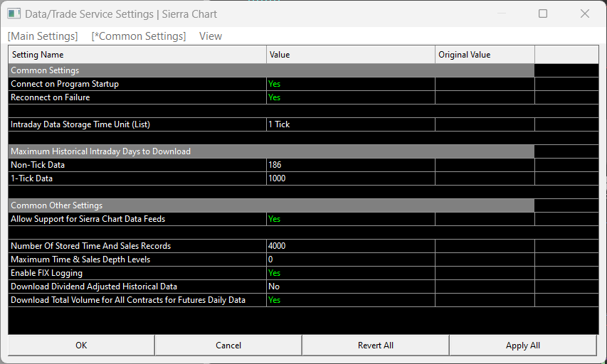Click the Revert All button
Image resolution: width=607 pixels, height=364 pixels.
pos(376,345)
